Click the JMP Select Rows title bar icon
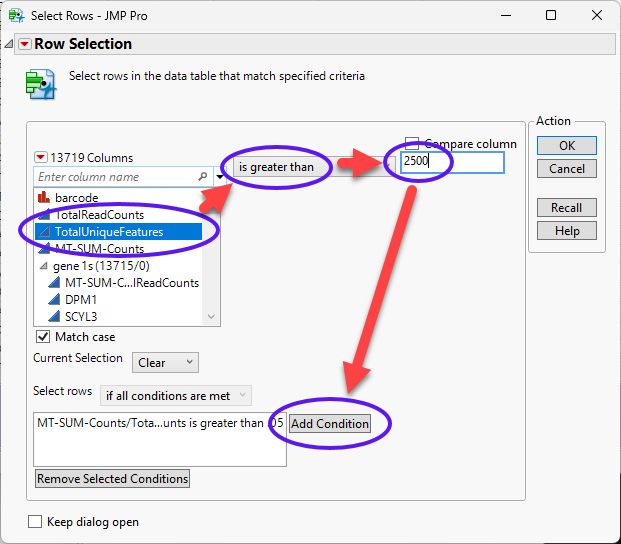The width and height of the screenshot is (621, 544). click(16, 15)
